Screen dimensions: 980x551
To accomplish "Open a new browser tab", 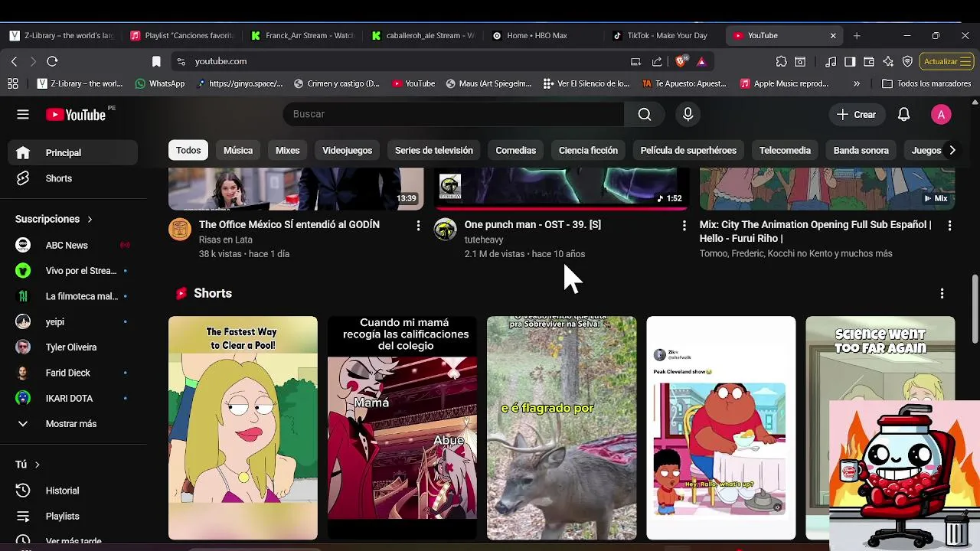I will [857, 35].
